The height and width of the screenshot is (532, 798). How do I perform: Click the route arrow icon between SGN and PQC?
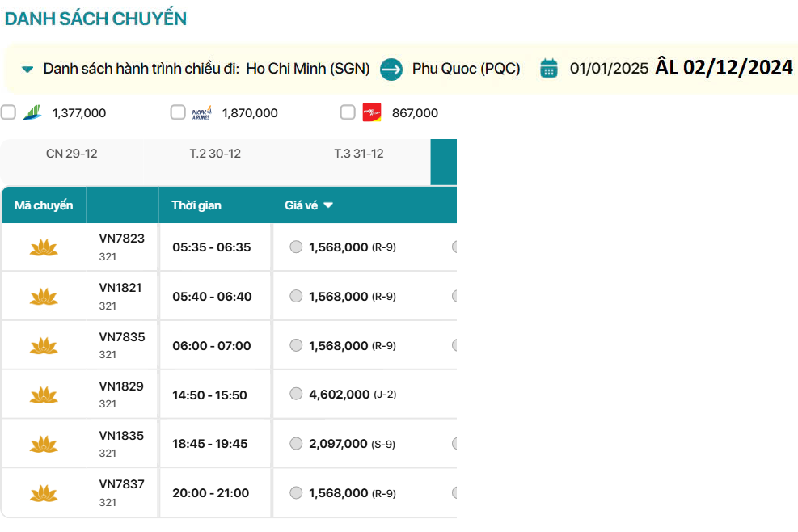pyautogui.click(x=391, y=69)
